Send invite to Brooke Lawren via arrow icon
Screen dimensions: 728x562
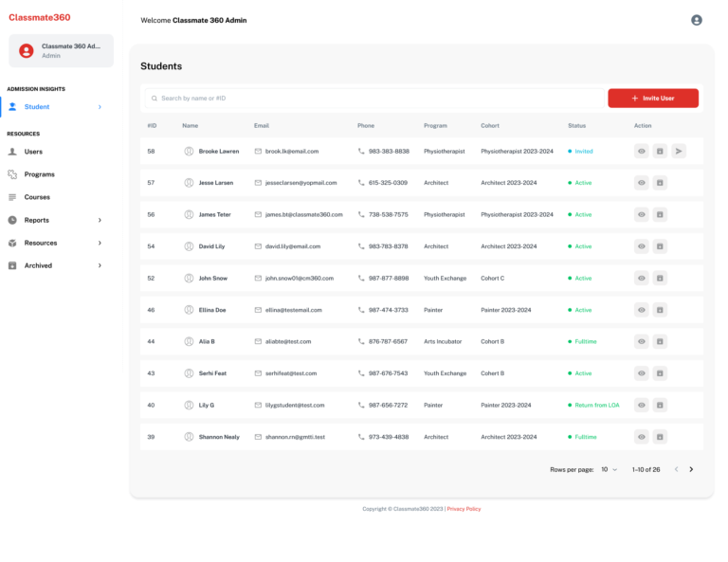[x=679, y=151]
